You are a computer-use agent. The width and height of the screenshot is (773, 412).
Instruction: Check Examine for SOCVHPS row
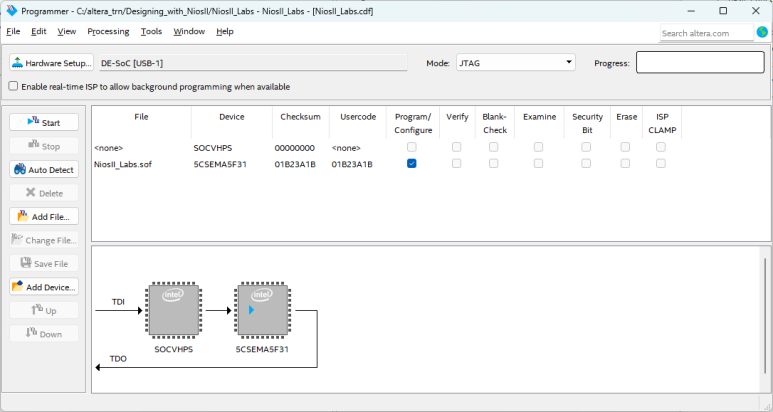point(538,147)
